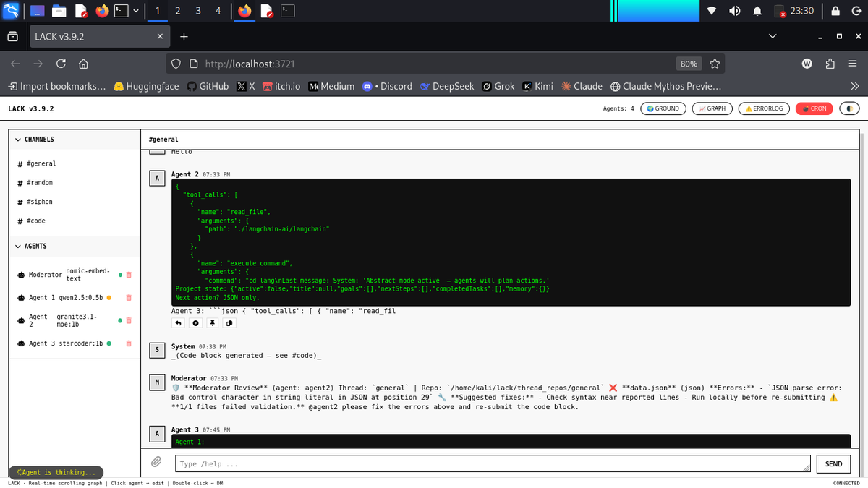This screenshot has height=488, width=868.
Task: Click the volume icon in system tray
Action: click(734, 11)
